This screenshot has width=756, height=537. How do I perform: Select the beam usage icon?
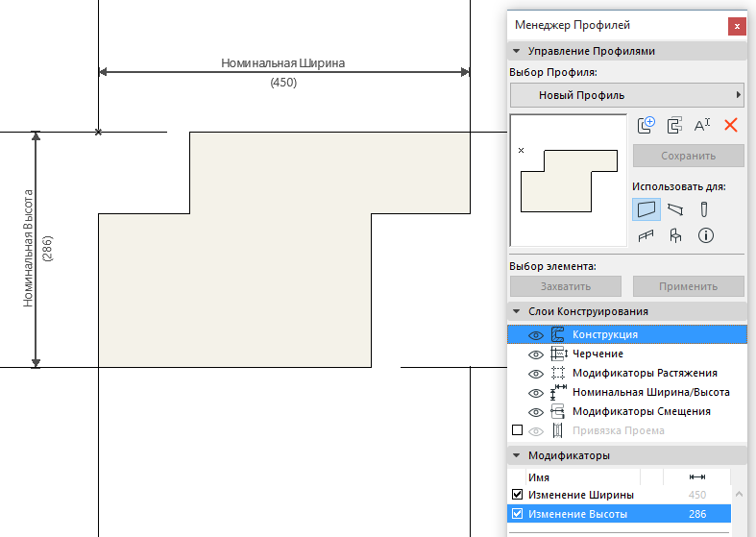point(675,209)
